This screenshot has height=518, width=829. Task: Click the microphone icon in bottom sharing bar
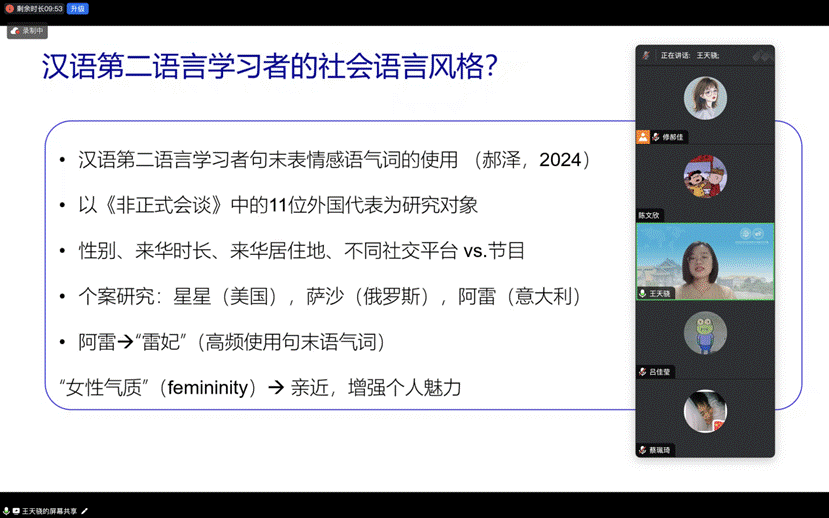7,511
